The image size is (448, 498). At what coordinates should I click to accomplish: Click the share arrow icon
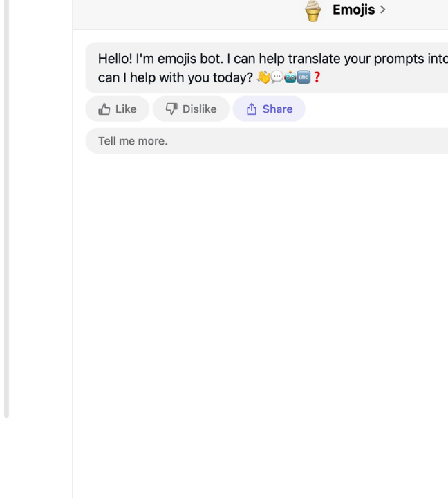click(x=252, y=109)
